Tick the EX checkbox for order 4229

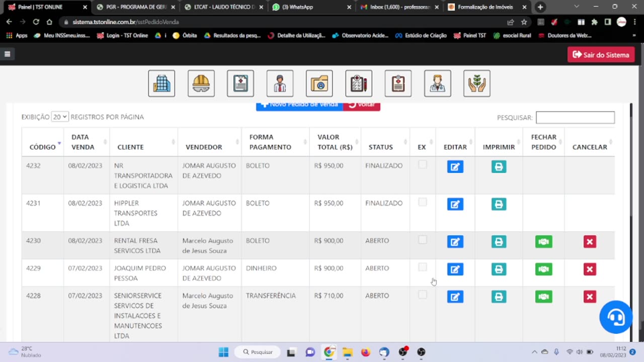pos(423,267)
